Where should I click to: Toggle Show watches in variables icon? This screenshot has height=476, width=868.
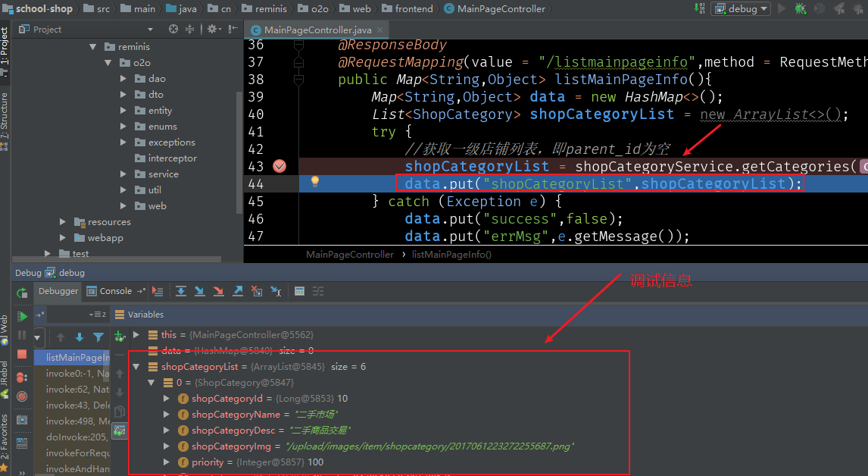120,431
